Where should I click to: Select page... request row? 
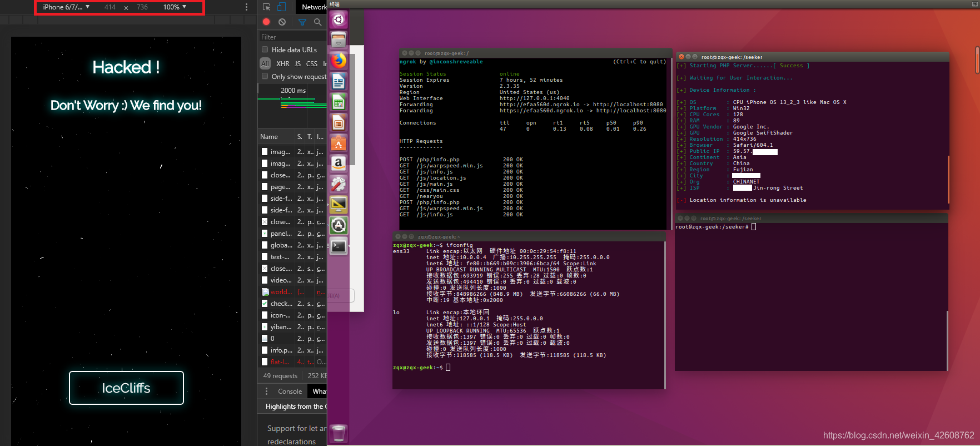tap(293, 187)
